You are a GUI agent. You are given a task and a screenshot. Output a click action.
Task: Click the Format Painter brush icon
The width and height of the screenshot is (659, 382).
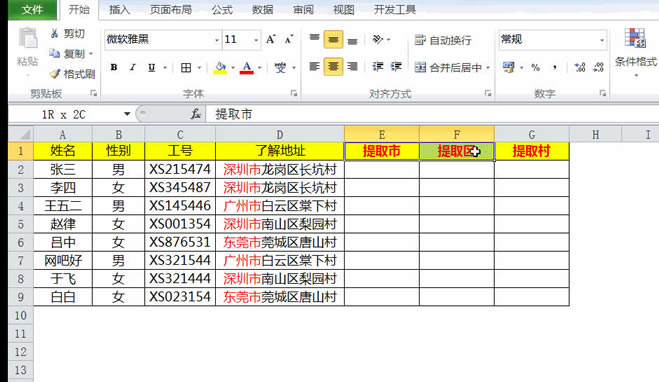tap(55, 74)
